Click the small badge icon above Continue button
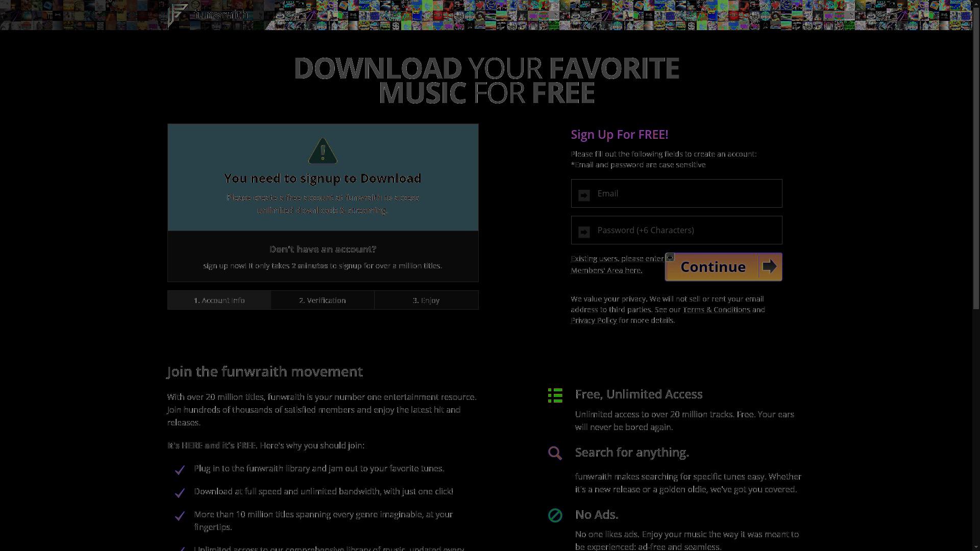 point(670,257)
